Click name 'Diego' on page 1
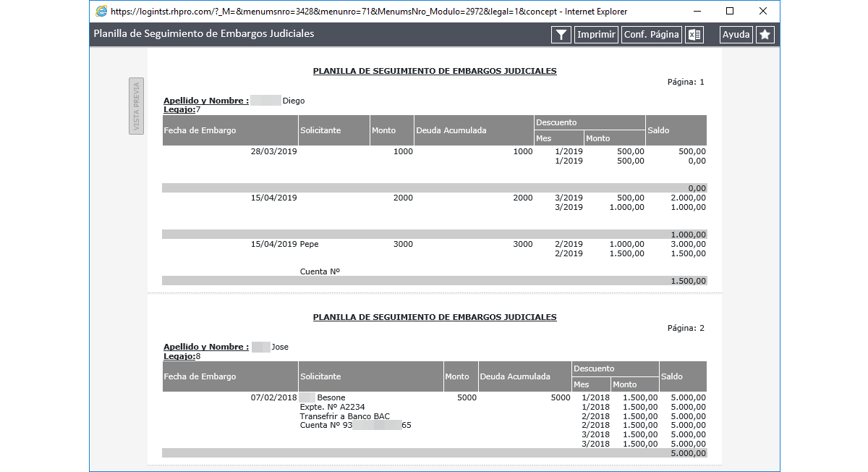868x472 pixels. click(294, 101)
